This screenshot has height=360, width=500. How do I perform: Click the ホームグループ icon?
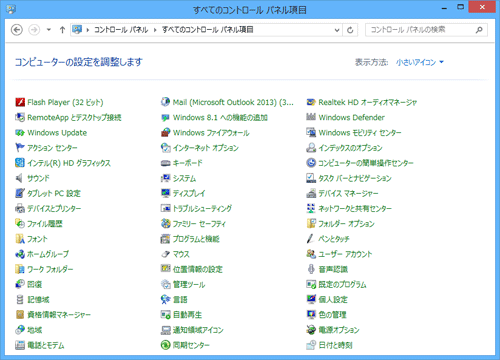[x=20, y=254]
